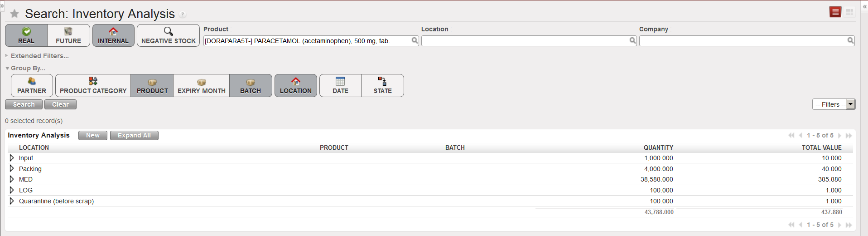Image resolution: width=868 pixels, height=236 pixels.
Task: Go to previous page, bottom pager
Action: tap(800, 225)
